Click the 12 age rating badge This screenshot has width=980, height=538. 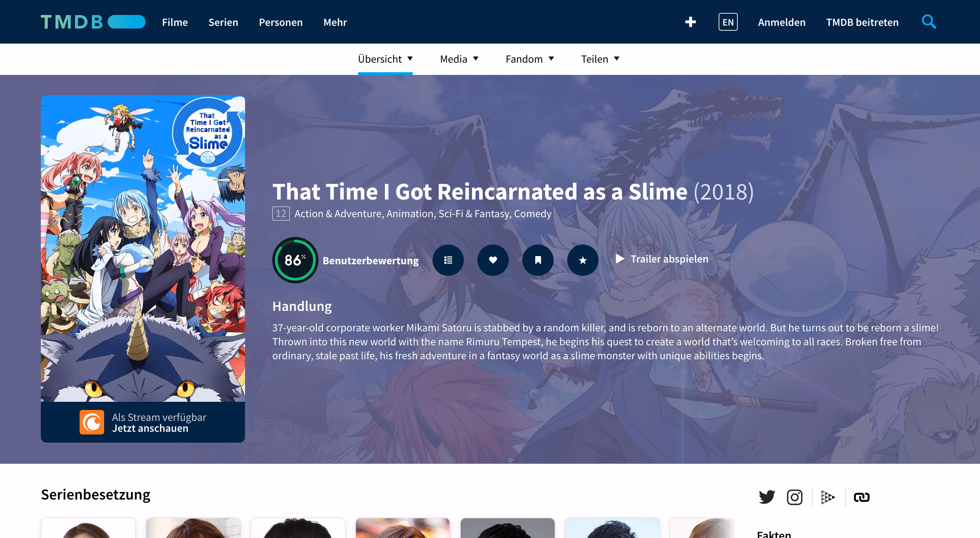281,213
